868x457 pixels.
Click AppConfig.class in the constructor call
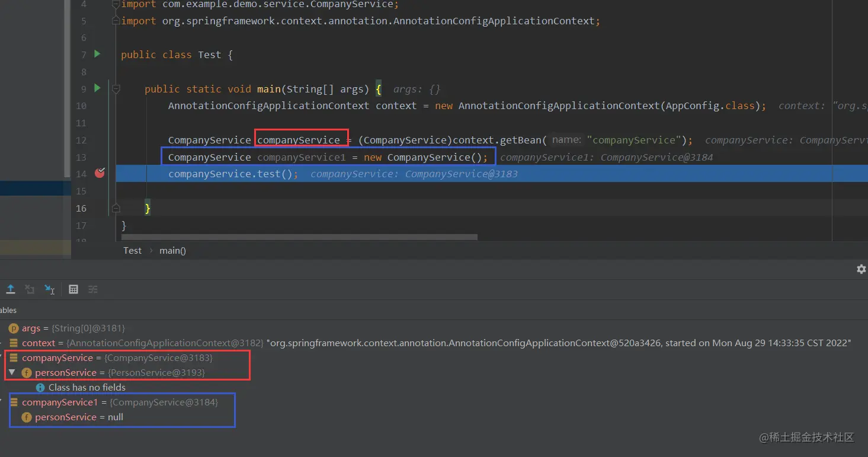point(710,106)
